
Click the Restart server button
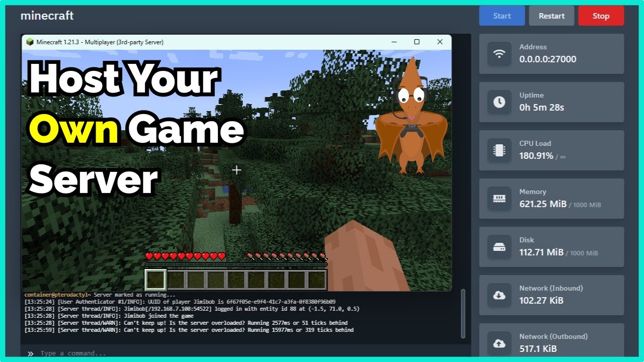tap(551, 16)
